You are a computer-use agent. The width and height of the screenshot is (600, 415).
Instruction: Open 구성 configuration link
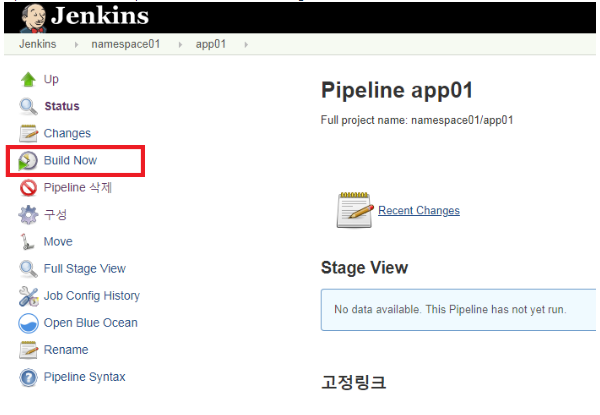[x=55, y=214]
